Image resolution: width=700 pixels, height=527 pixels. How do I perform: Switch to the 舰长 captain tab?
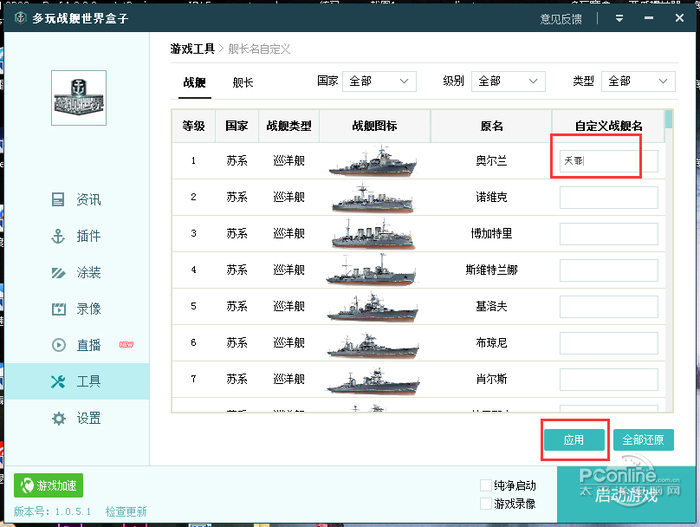[243, 83]
